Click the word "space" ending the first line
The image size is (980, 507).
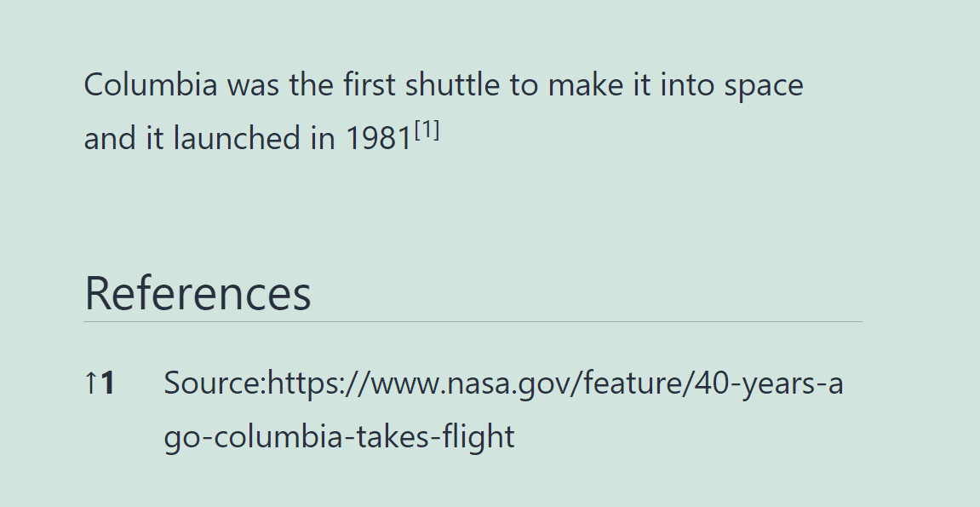(x=763, y=85)
